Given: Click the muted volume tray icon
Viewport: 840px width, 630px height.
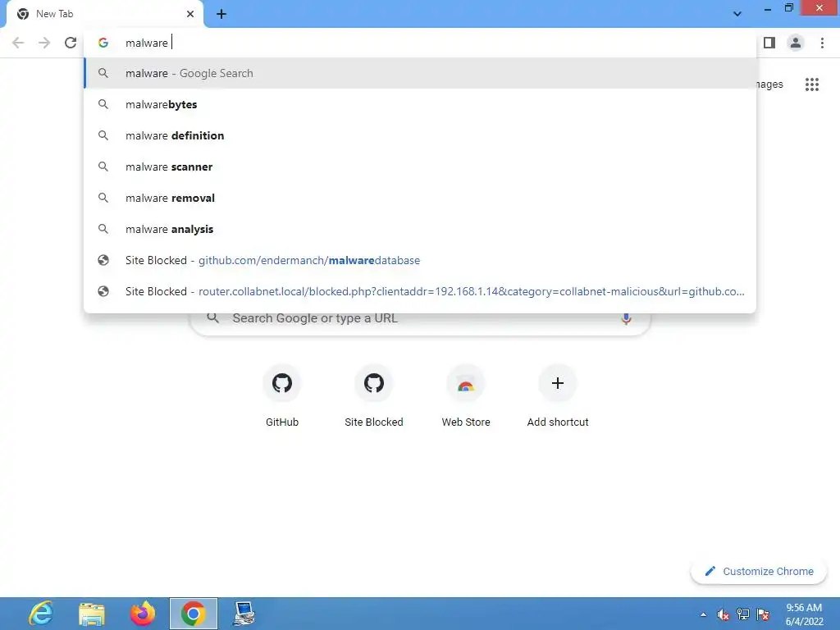Looking at the screenshot, I should (x=724, y=614).
